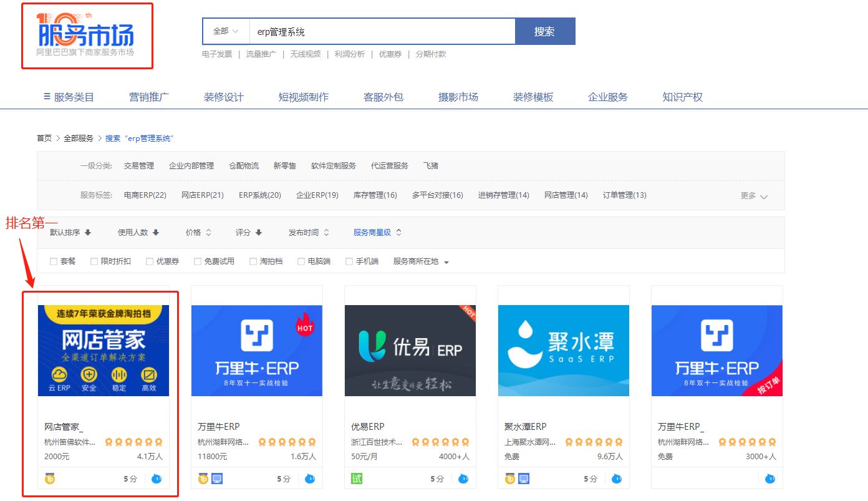Click the search input field
The width and height of the screenshot is (868, 501).
[382, 31]
